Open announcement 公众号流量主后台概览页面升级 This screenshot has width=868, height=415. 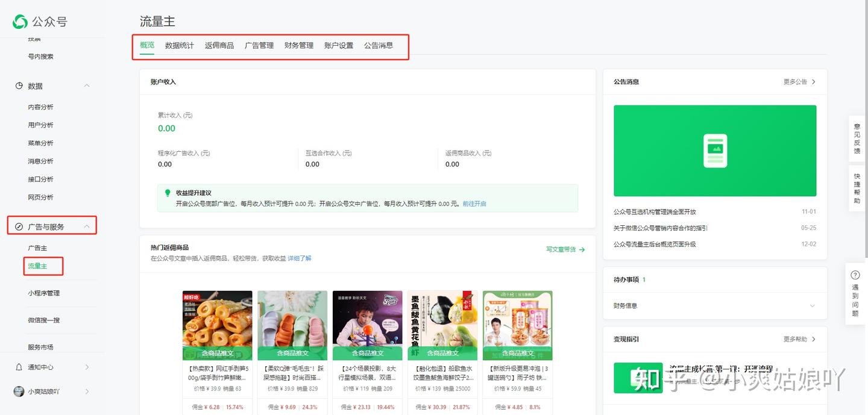tap(655, 245)
